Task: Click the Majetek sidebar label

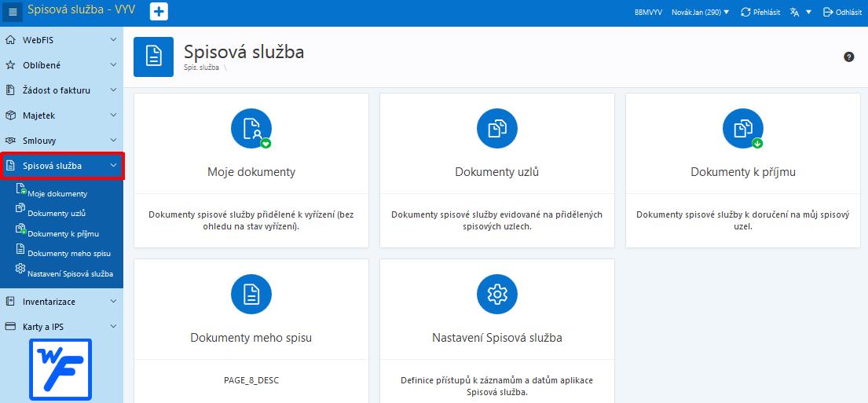Action: pos(38,115)
